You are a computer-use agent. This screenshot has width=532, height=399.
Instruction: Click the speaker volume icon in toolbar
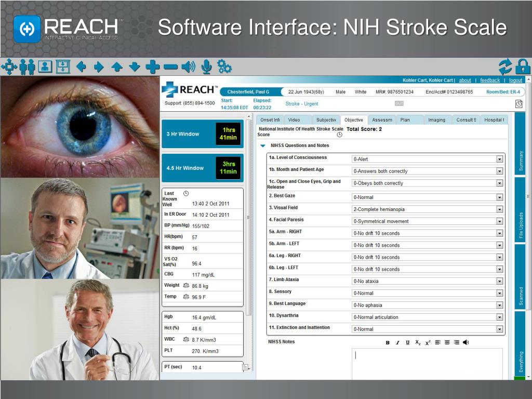188,67
